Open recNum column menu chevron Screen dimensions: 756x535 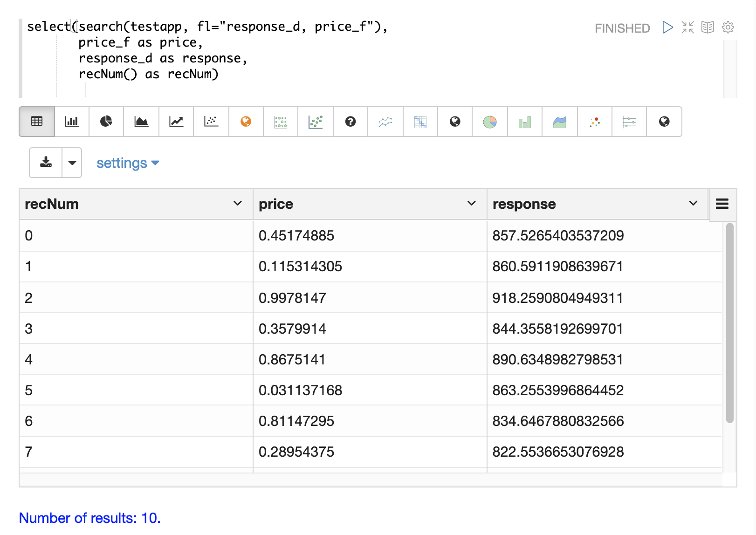[x=237, y=204]
